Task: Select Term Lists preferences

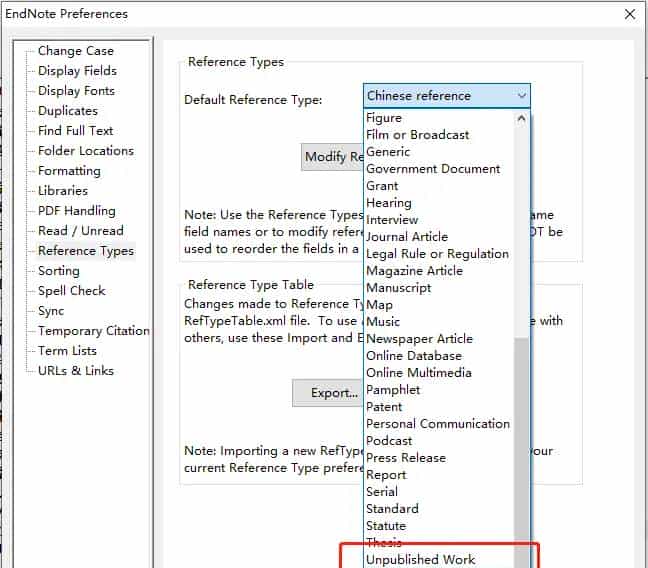Action: tap(67, 351)
